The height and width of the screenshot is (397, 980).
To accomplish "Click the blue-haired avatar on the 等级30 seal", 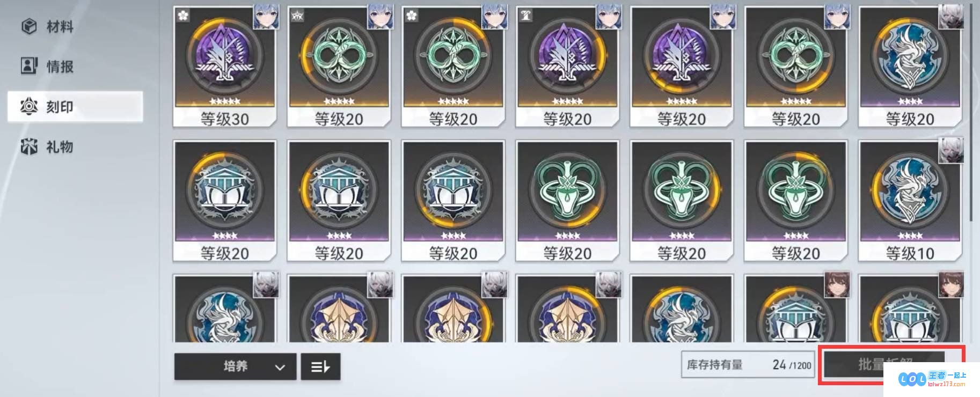I will click(266, 16).
